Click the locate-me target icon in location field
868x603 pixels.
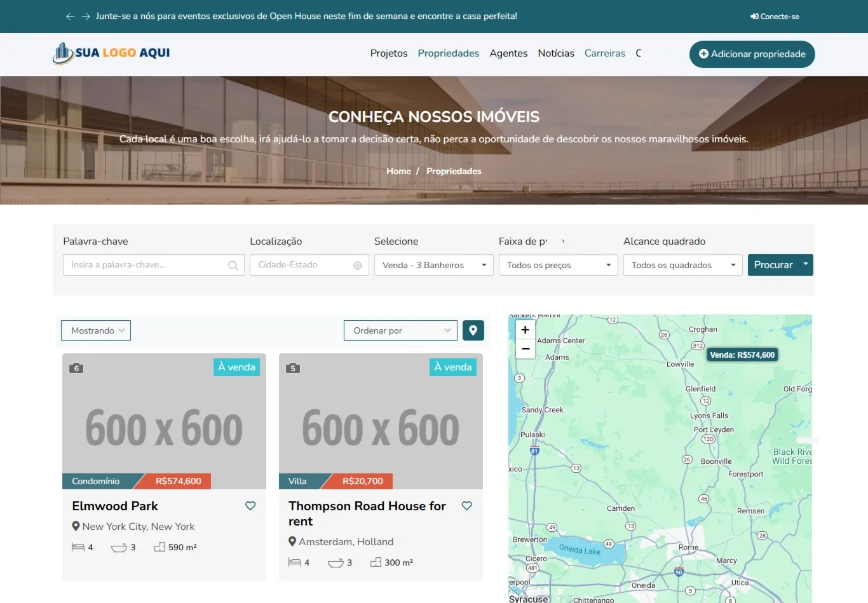coord(358,266)
